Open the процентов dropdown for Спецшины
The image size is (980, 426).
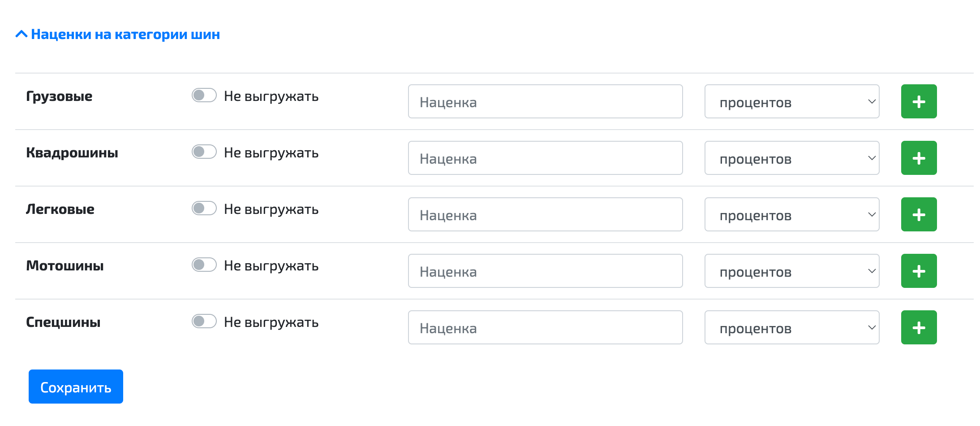791,327
